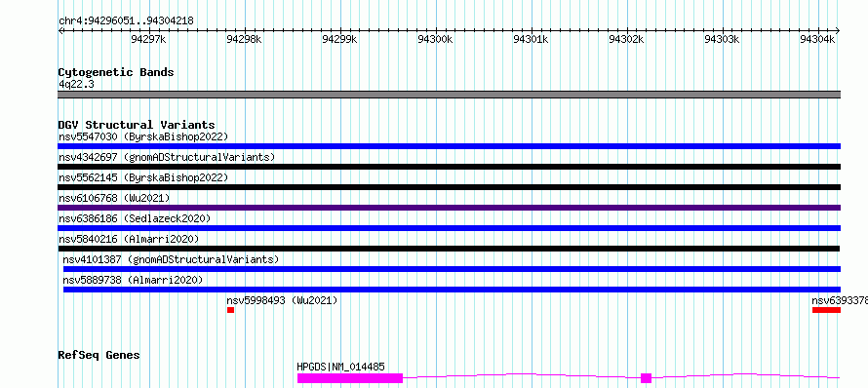Screen dimensions: 868x388
Task: Click the DGV Structural Variants track title
Action: click(137, 125)
